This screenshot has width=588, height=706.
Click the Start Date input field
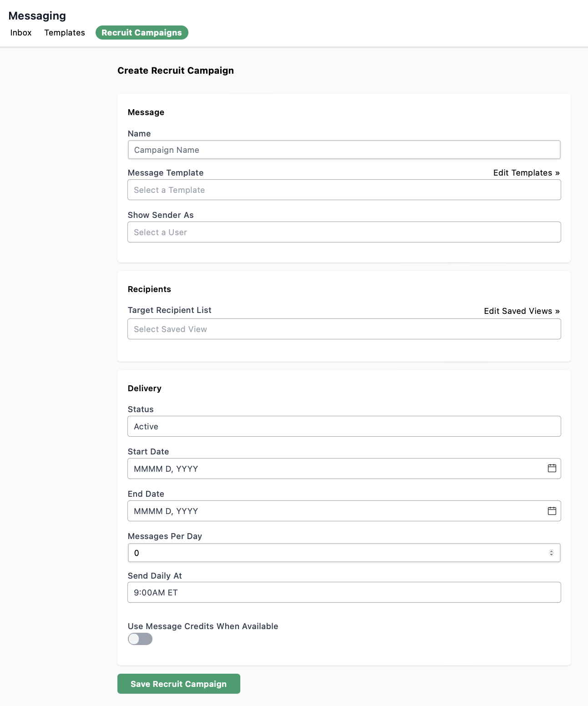[x=344, y=469]
